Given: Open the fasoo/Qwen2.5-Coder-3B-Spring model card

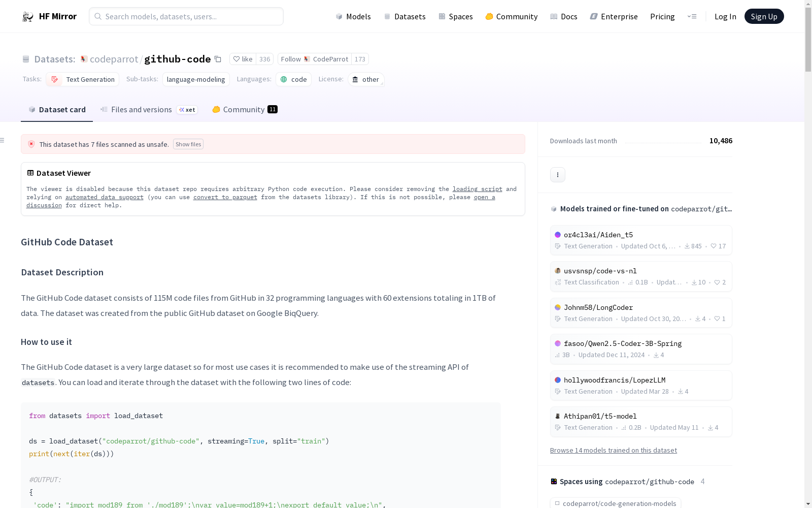Looking at the screenshot, I should [641, 349].
